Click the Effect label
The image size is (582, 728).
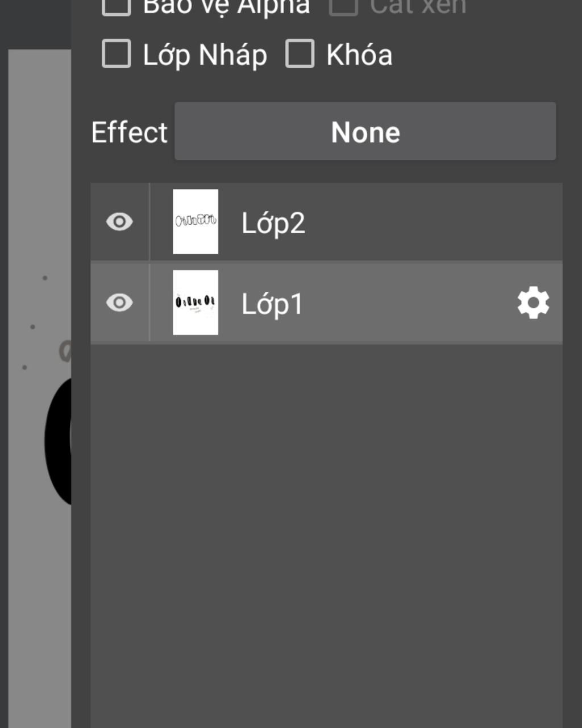[x=130, y=132]
